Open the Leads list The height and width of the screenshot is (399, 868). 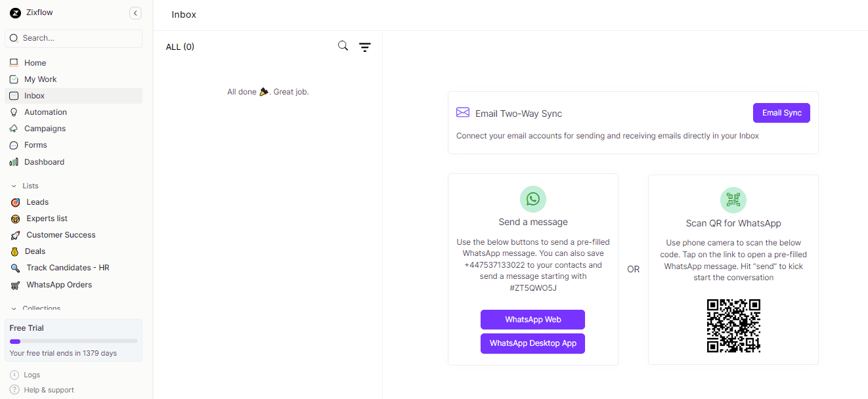(37, 201)
